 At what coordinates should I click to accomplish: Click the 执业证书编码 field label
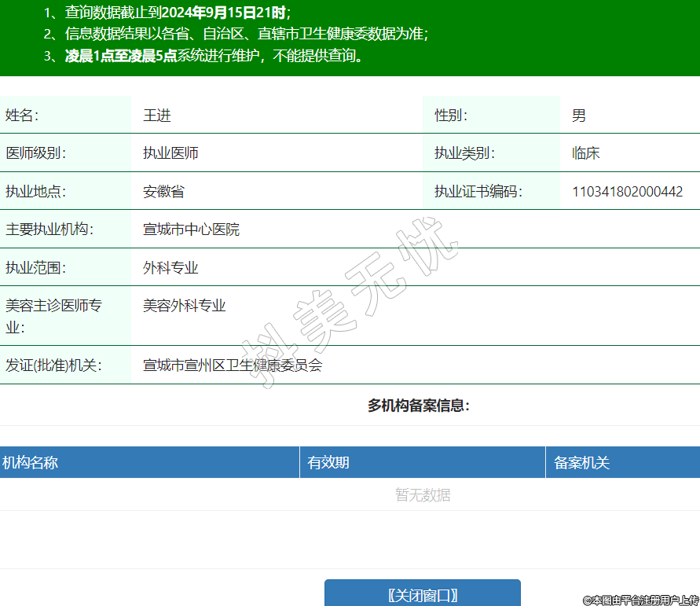coord(478,192)
